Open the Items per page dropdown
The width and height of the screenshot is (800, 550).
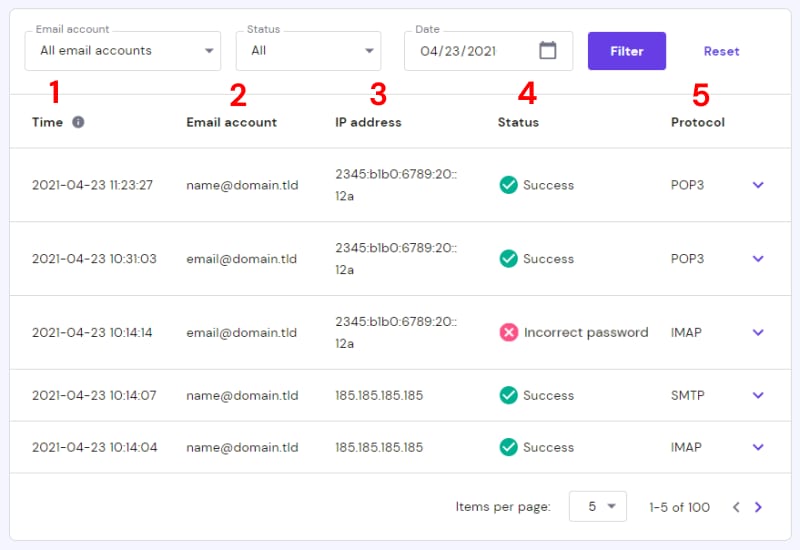click(598, 507)
